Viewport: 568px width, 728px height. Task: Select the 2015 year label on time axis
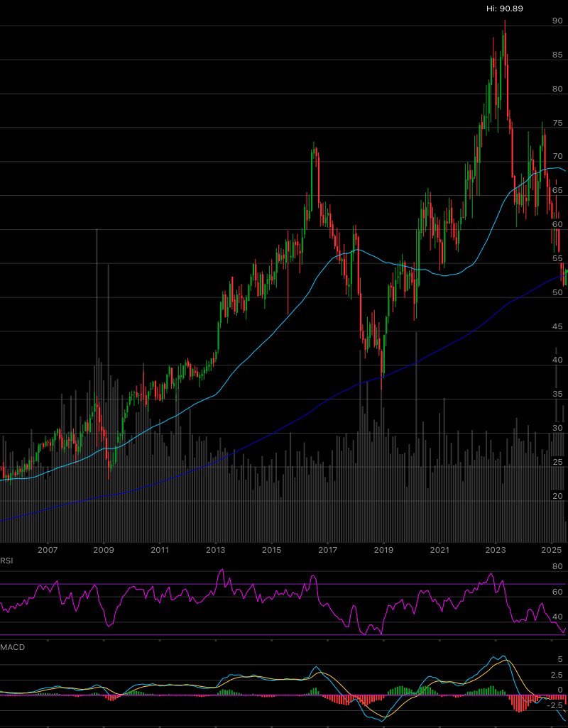(272, 550)
